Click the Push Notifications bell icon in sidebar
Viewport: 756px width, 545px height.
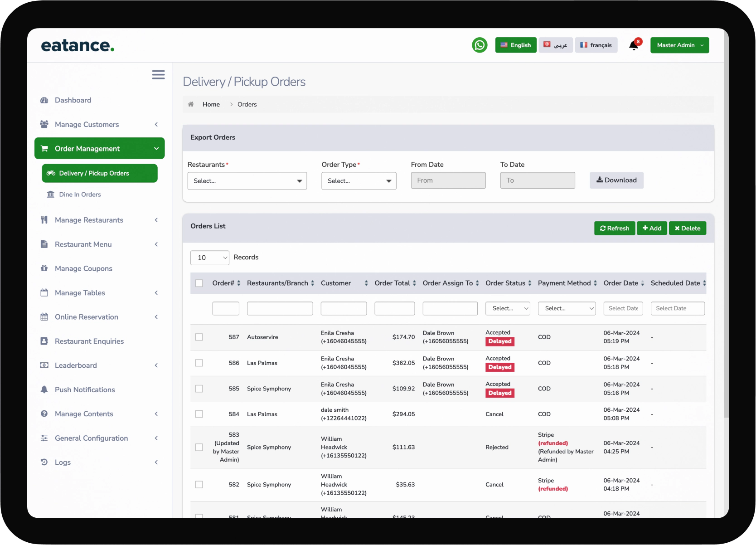coord(44,389)
